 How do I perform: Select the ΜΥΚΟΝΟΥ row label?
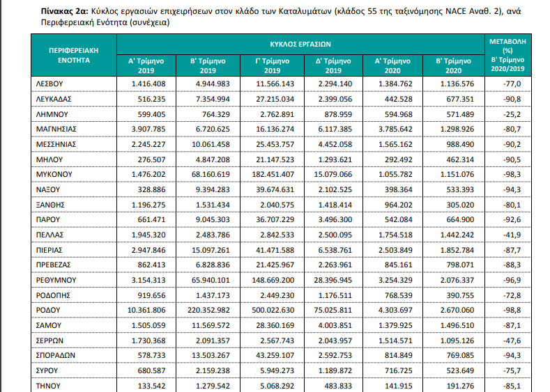tap(54, 175)
